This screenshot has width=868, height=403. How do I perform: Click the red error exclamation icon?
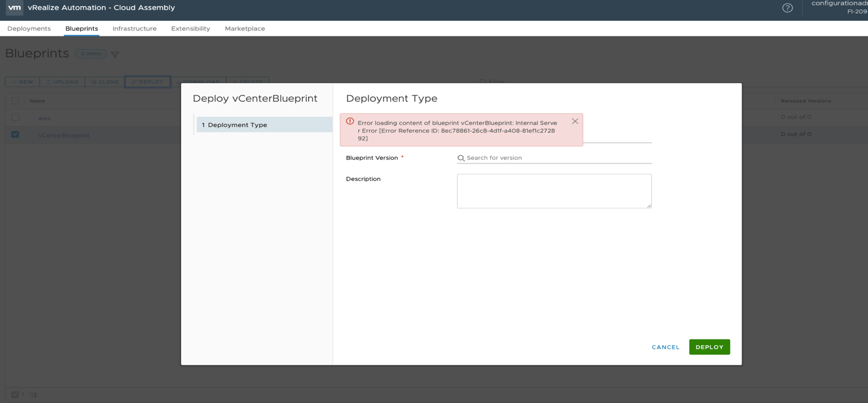[x=350, y=121]
